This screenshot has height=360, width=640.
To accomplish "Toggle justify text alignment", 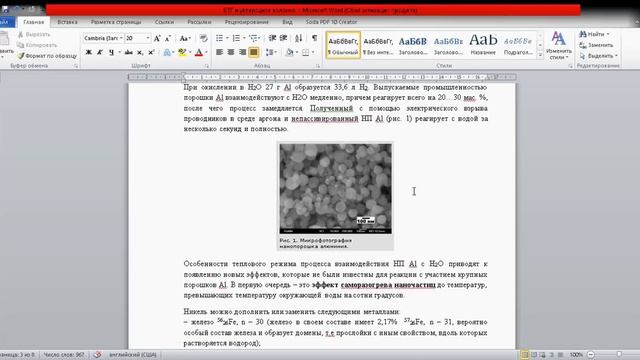I will click(x=253, y=52).
